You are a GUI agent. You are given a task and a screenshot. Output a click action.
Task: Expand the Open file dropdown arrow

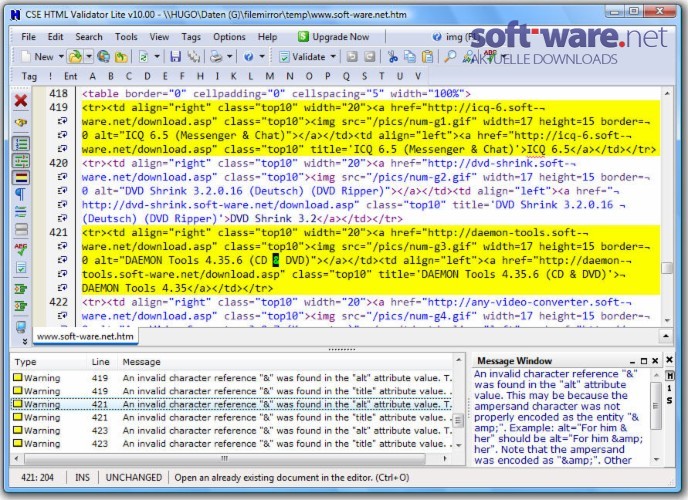(89, 57)
